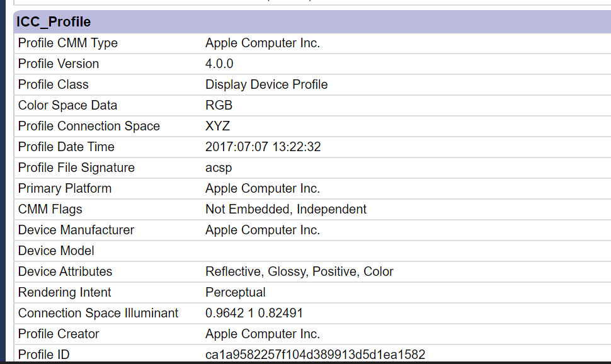This screenshot has height=364, width=611.
Task: Select the Profile Version value 4.0.0
Action: point(219,64)
